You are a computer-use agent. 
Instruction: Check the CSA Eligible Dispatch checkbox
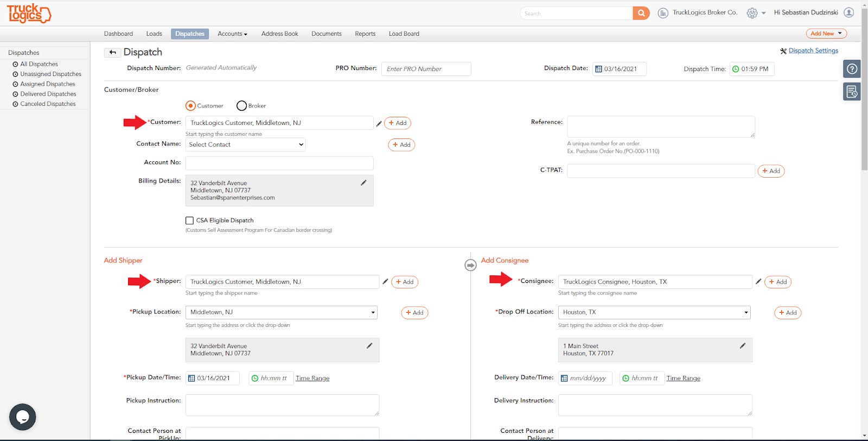click(x=189, y=220)
